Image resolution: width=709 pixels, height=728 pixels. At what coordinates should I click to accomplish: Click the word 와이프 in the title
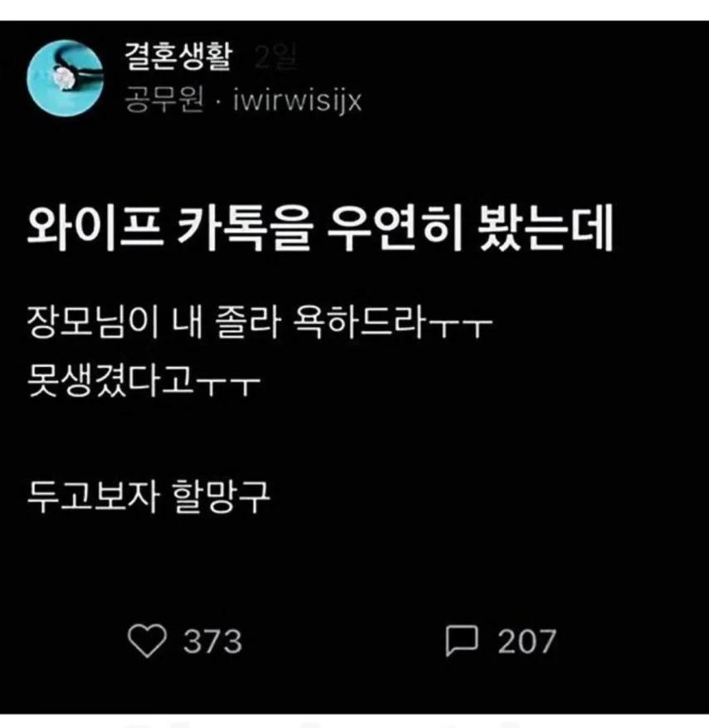click(x=95, y=228)
